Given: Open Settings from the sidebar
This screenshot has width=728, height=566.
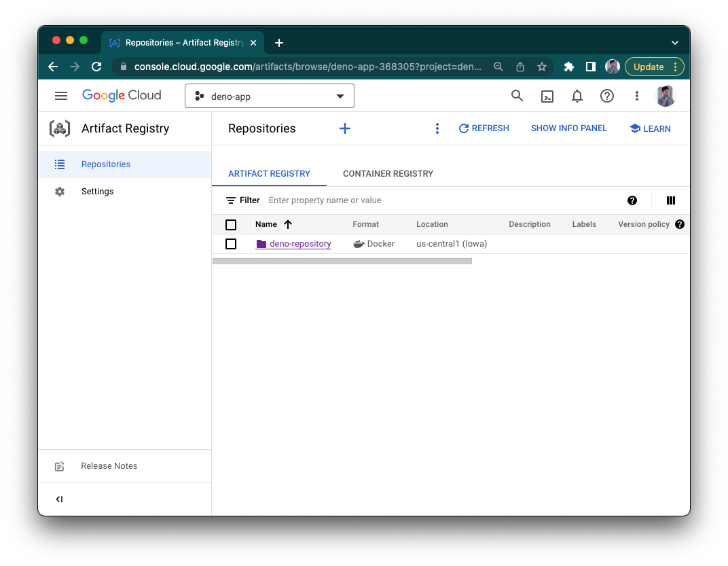Looking at the screenshot, I should point(97,191).
